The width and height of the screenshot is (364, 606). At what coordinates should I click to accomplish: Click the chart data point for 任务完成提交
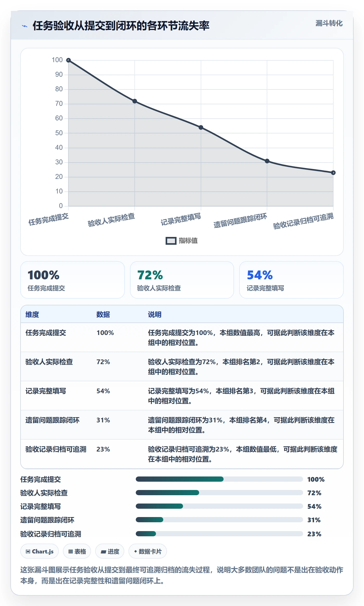click(68, 60)
